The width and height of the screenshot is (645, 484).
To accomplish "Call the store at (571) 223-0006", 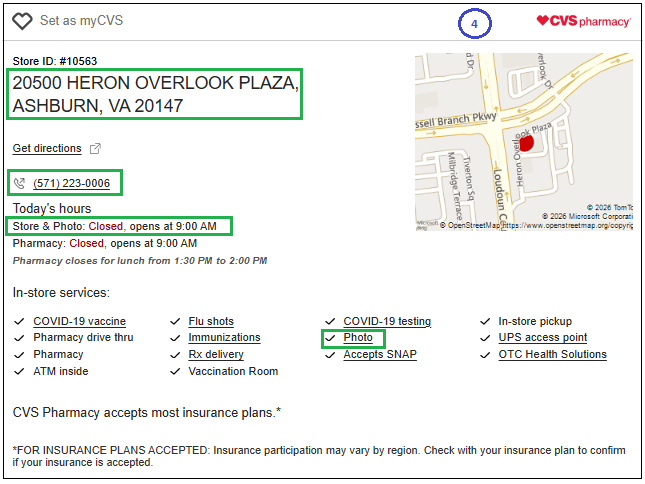I will coord(72,183).
